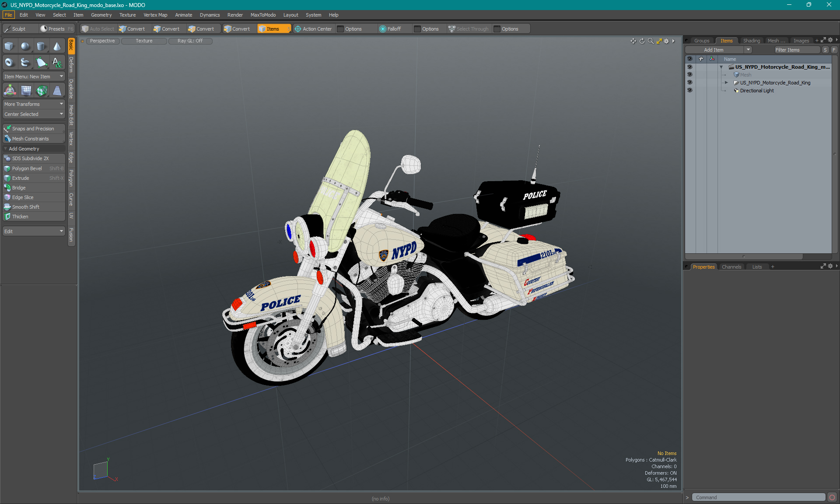This screenshot has width=840, height=504.
Task: Maximize the viewport with yellow arrows icon
Action: 659,41
